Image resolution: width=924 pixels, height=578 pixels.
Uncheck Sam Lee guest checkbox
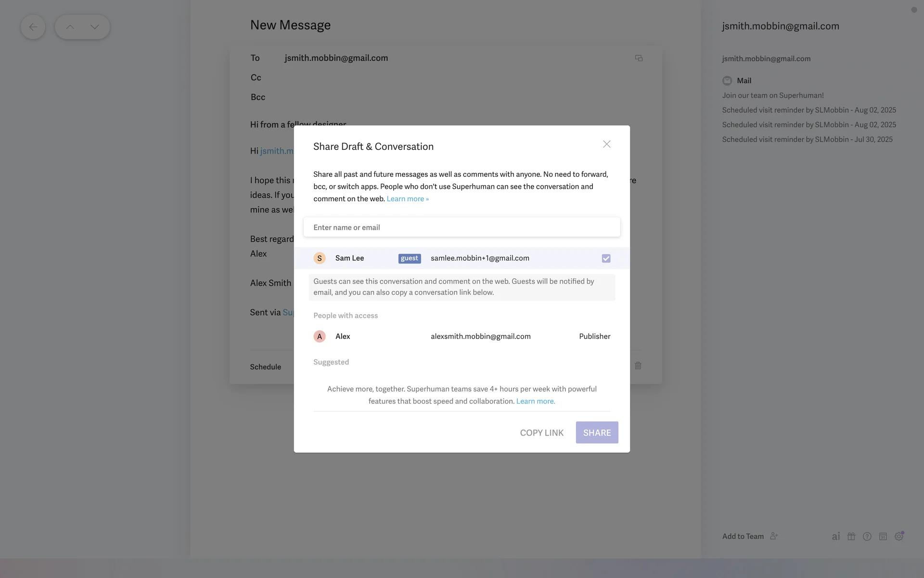click(606, 259)
